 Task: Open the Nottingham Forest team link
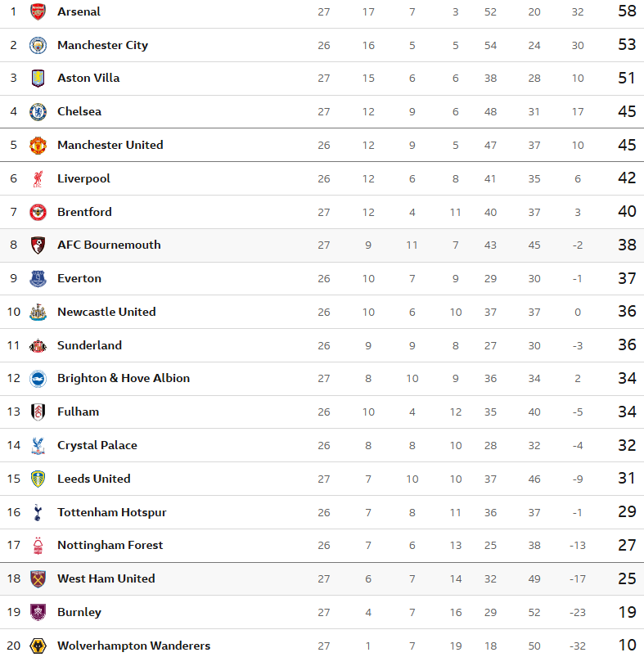point(110,545)
